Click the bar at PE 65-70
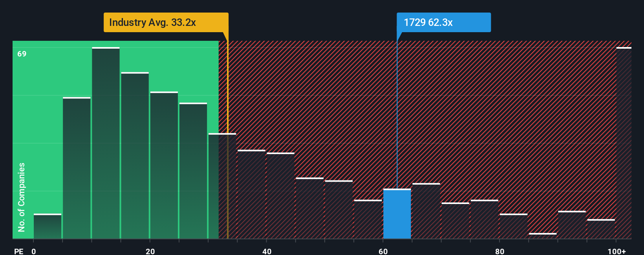This screenshot has width=644, height=255. tap(426, 211)
